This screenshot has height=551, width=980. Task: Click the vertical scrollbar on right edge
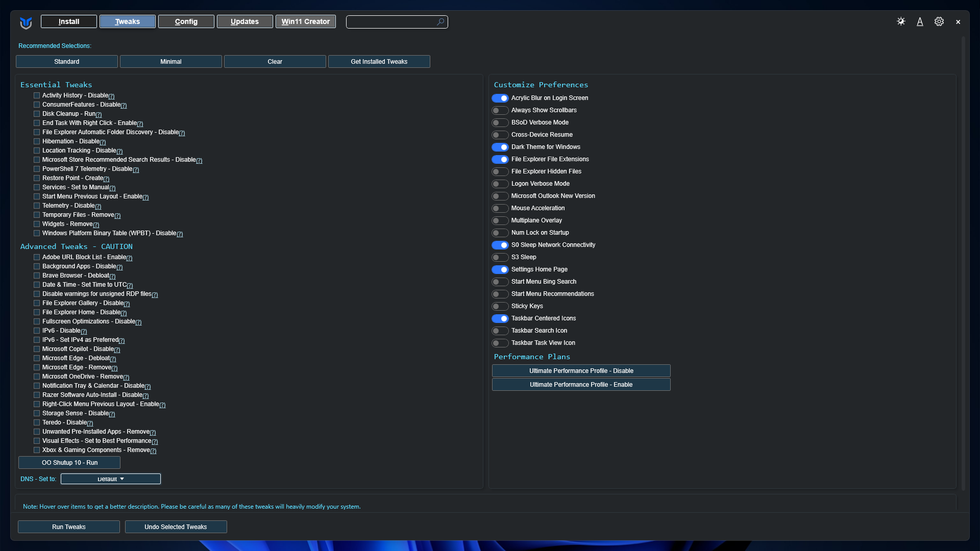click(963, 263)
